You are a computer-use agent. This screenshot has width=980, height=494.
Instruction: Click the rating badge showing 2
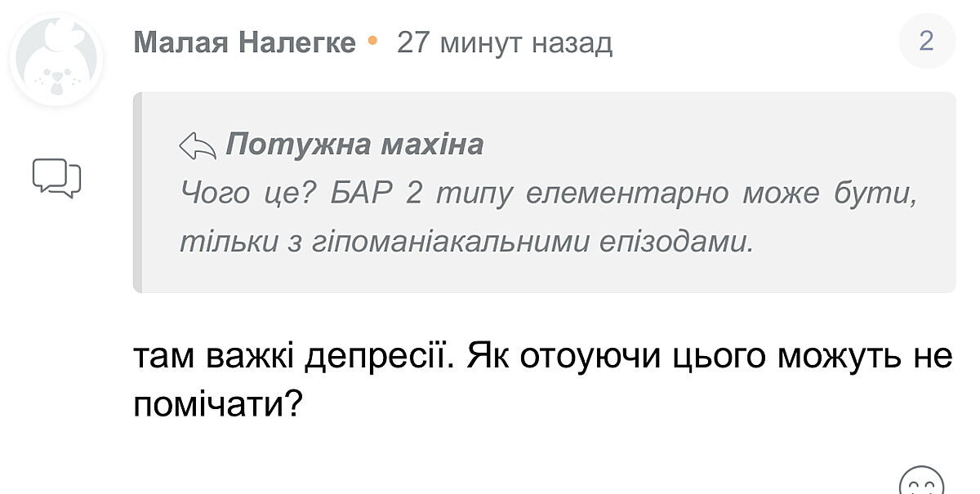click(926, 41)
